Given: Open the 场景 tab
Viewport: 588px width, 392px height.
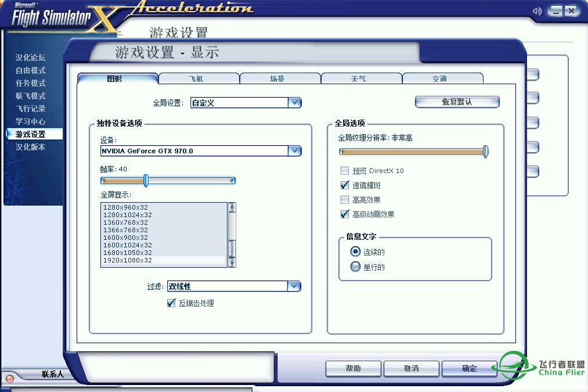Looking at the screenshot, I should click(280, 78).
